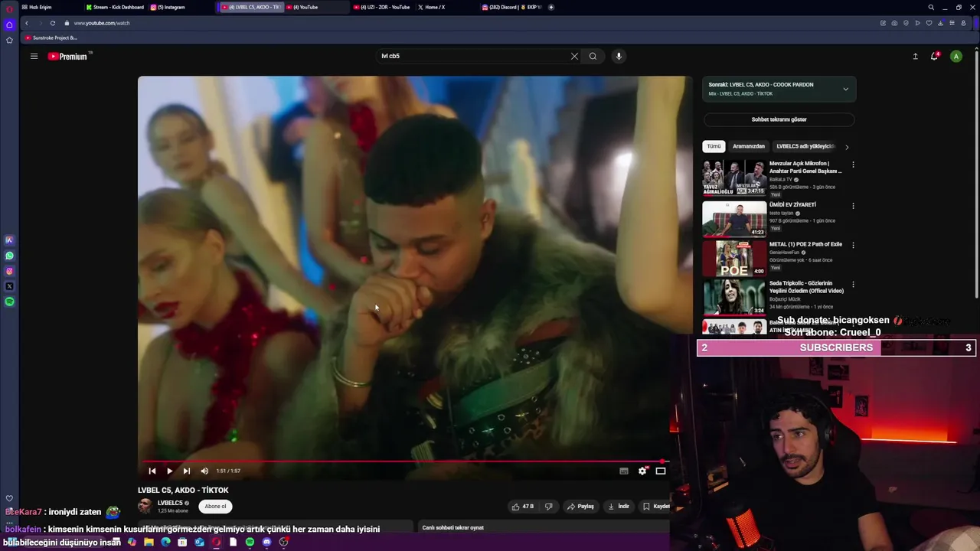The image size is (980, 551).
Task: Go to YouTube Premium home logo
Action: click(68, 56)
